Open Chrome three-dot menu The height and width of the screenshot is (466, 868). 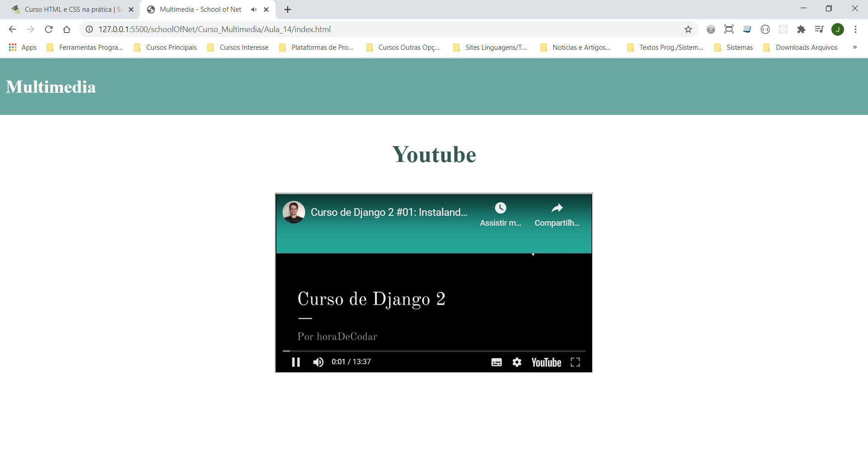coord(855,29)
